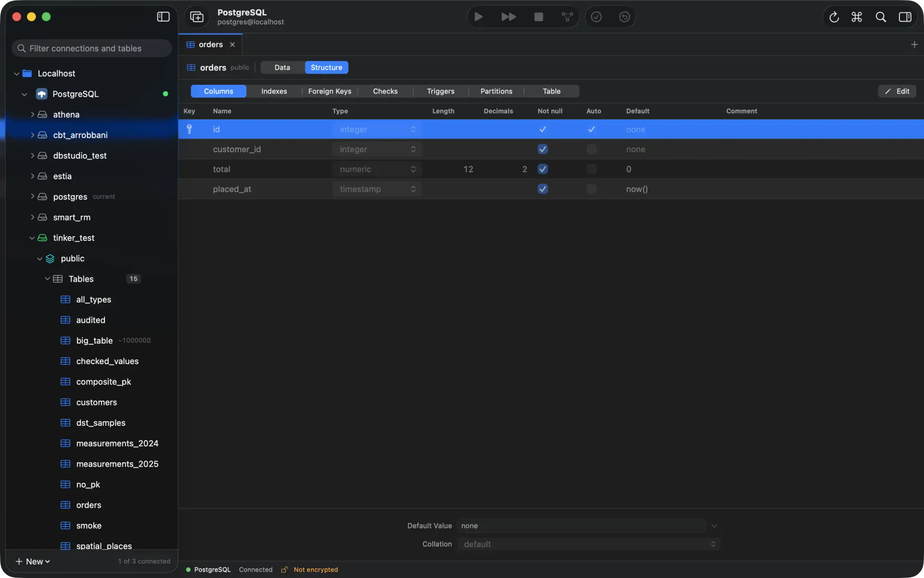
Task: Stop the query execution
Action: click(539, 17)
